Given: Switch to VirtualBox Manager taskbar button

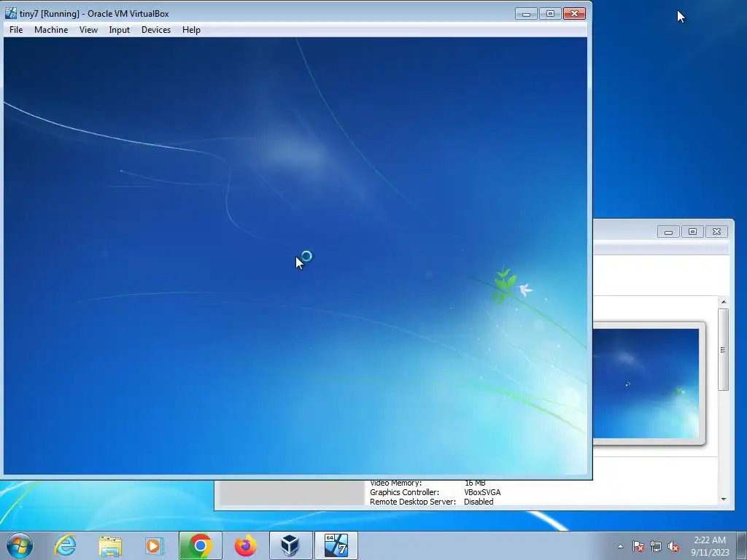Looking at the screenshot, I should pos(290,545).
